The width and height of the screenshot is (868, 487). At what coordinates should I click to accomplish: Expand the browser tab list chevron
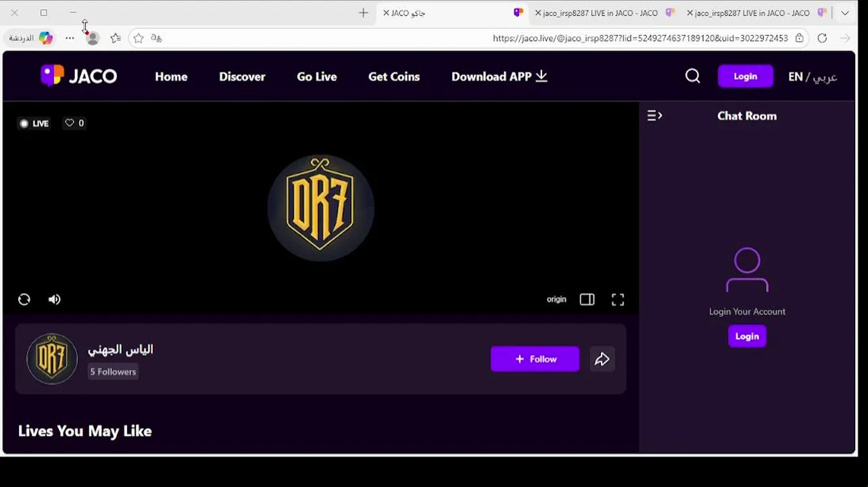click(845, 13)
